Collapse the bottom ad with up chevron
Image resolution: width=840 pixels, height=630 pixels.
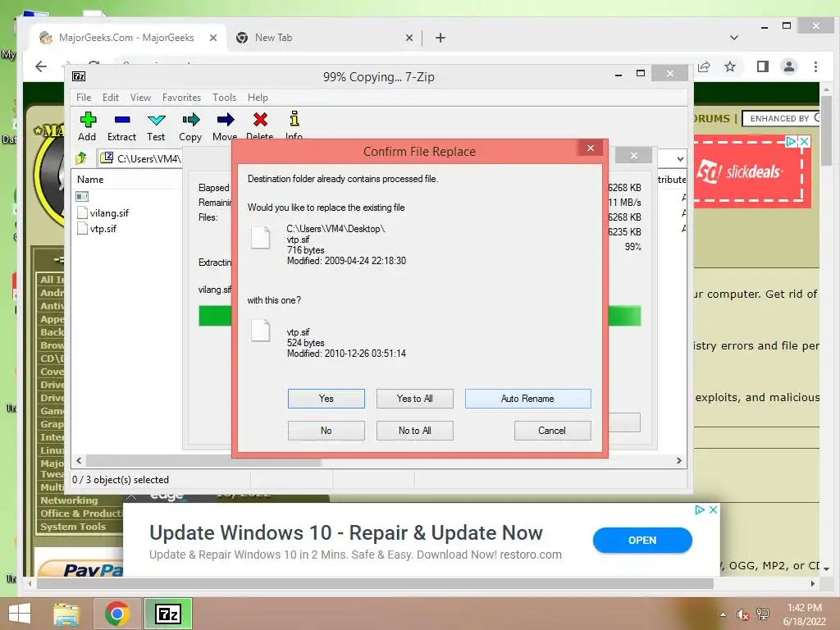[131, 497]
